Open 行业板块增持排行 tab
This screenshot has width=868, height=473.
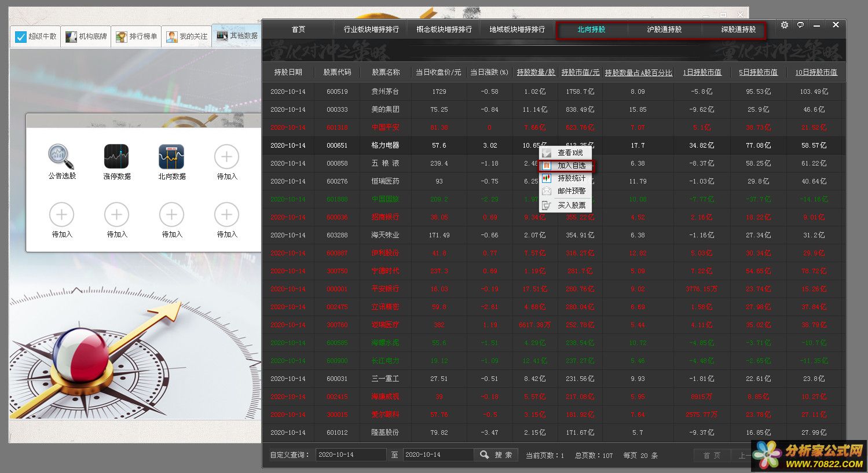click(371, 29)
